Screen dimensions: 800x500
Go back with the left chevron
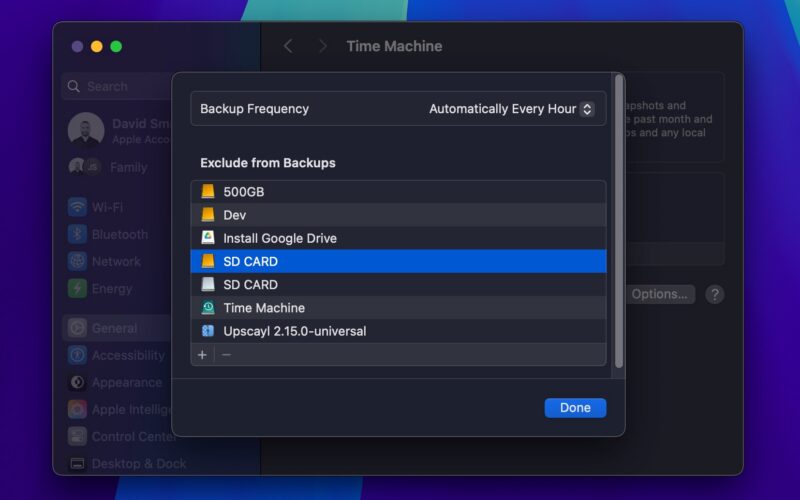pyautogui.click(x=288, y=46)
